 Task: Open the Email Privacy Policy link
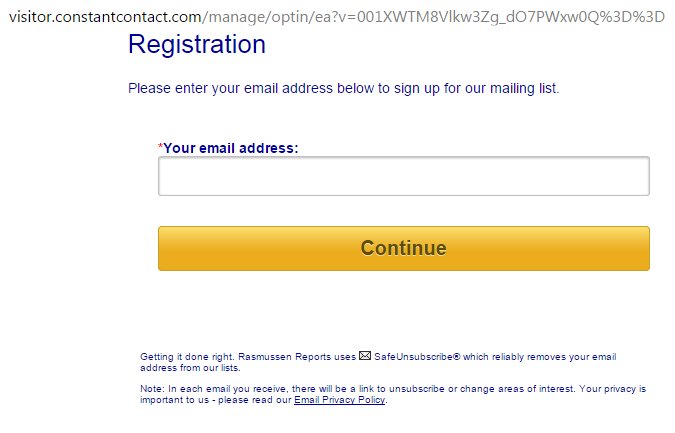coord(339,399)
